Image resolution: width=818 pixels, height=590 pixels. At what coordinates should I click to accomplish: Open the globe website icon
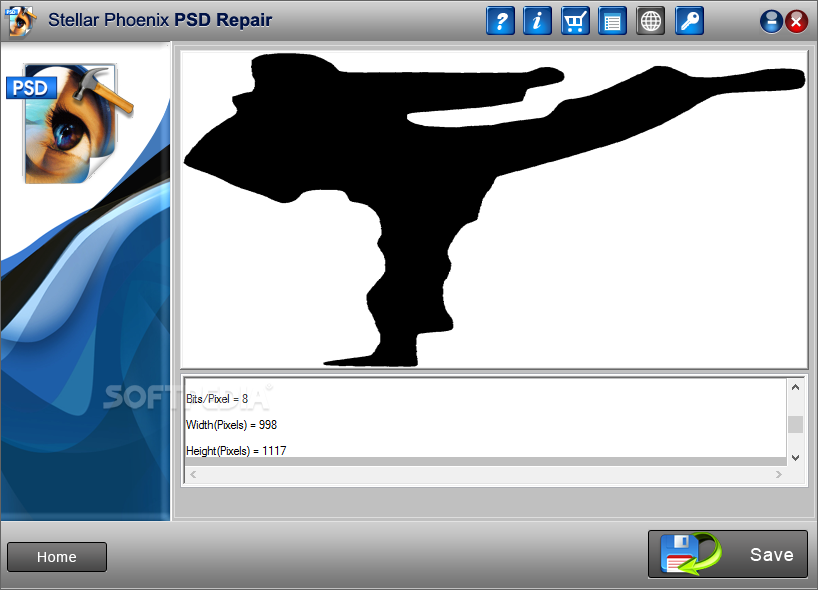coord(651,21)
